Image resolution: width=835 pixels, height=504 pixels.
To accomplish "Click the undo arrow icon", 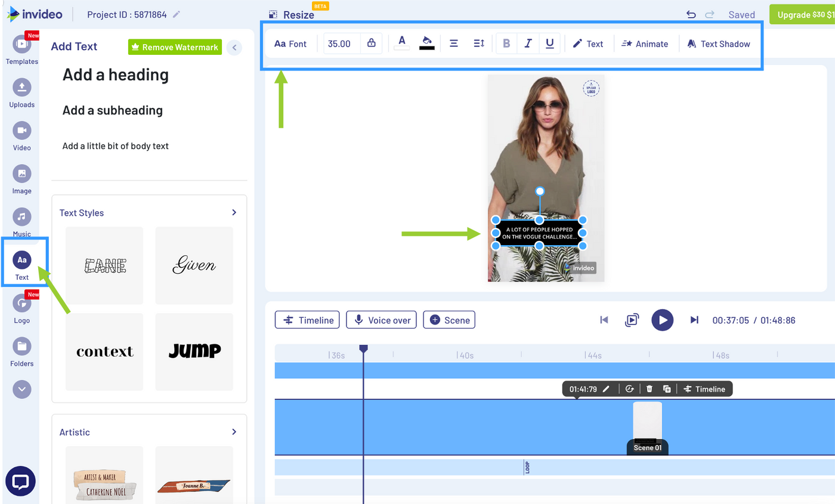I will point(691,15).
